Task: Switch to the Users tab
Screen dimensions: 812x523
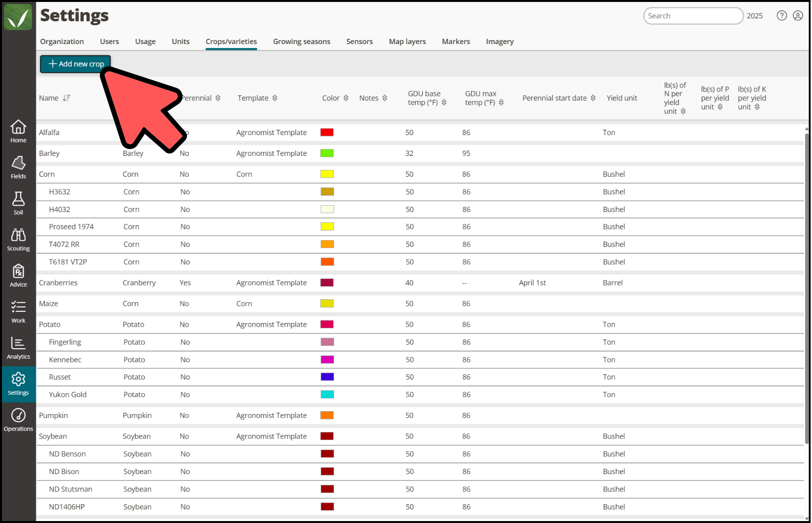Action: coord(109,42)
